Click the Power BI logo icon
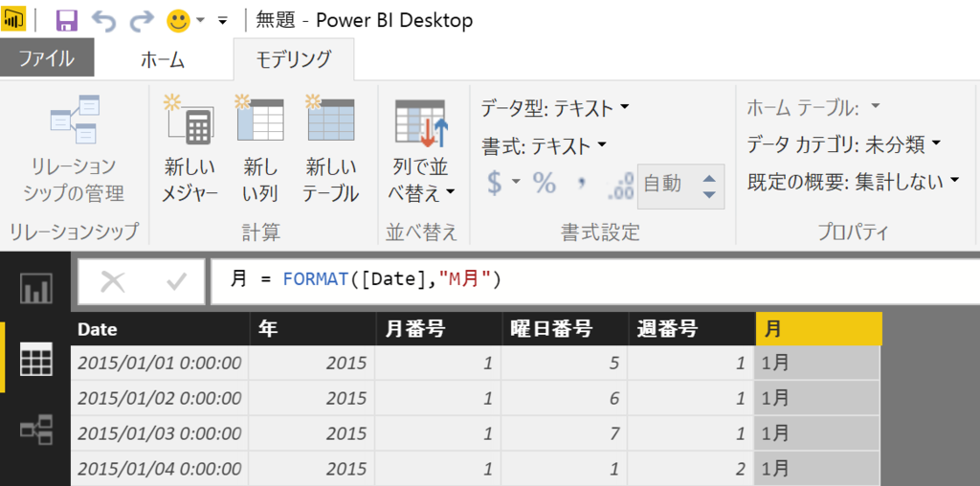Image resolution: width=980 pixels, height=486 pixels. (13, 20)
